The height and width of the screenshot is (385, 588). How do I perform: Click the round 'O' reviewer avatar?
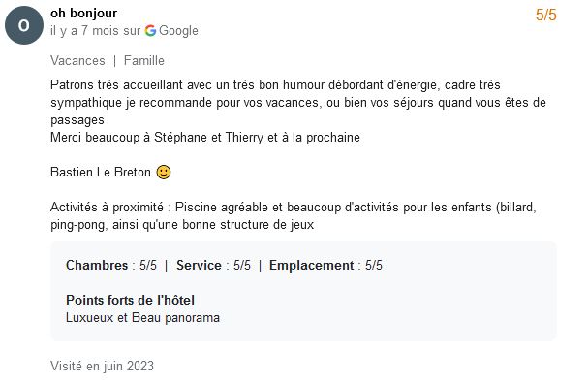[24, 25]
